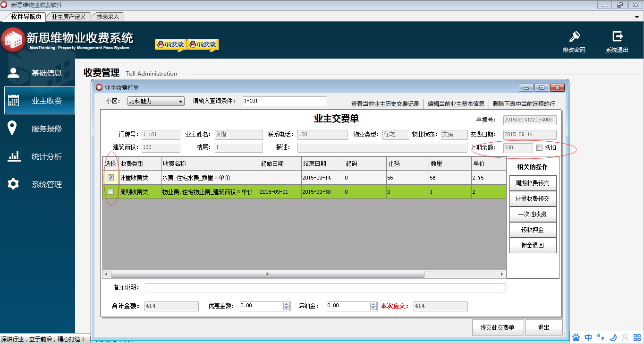Click the 业主收费打单 dialog title icon
The height and width of the screenshot is (344, 644).
point(99,87)
